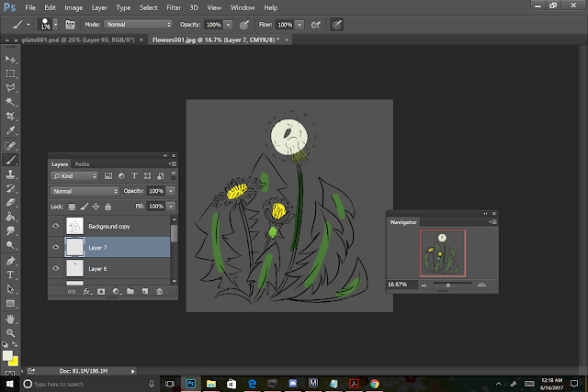Delete the selected layer
588x392 pixels.
point(159,291)
